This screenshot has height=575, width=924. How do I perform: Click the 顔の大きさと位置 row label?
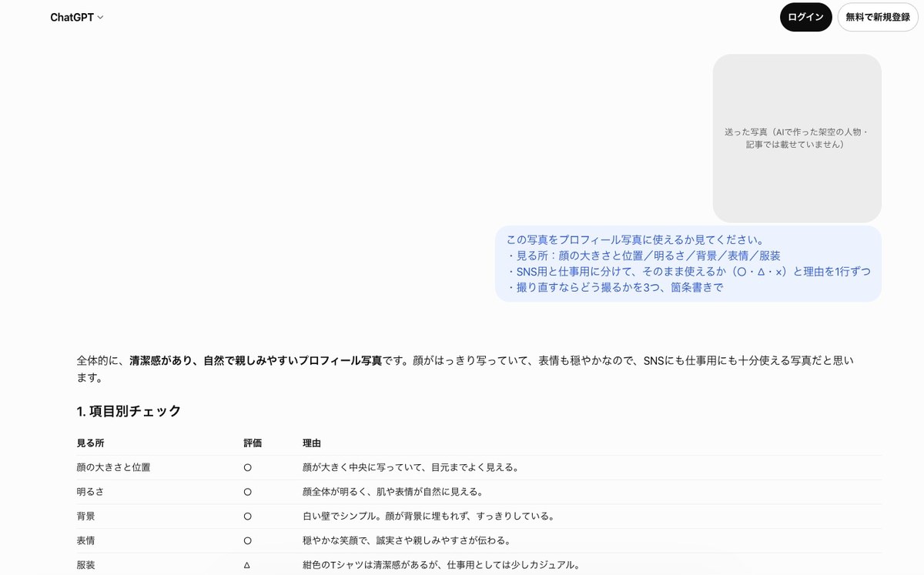coord(113,467)
